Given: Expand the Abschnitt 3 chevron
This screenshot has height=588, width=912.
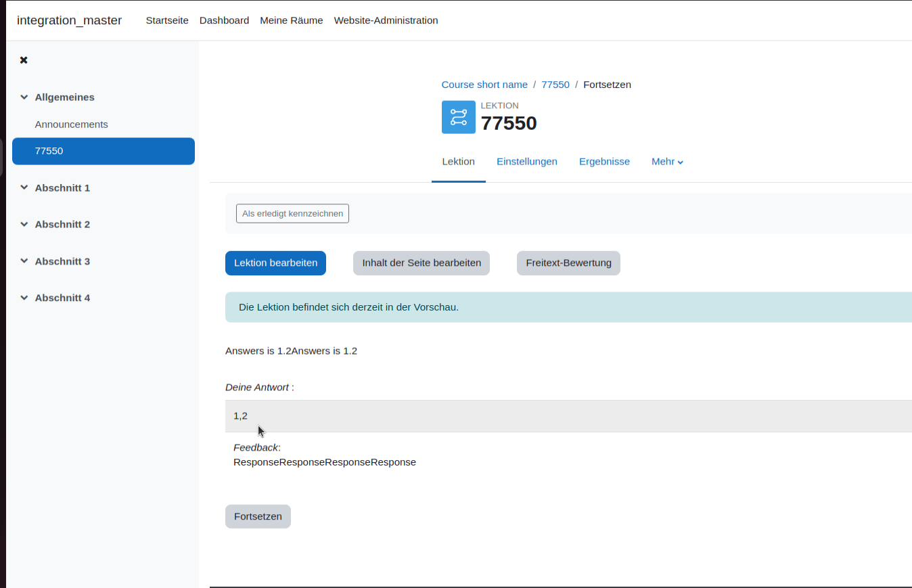Looking at the screenshot, I should click(x=24, y=261).
